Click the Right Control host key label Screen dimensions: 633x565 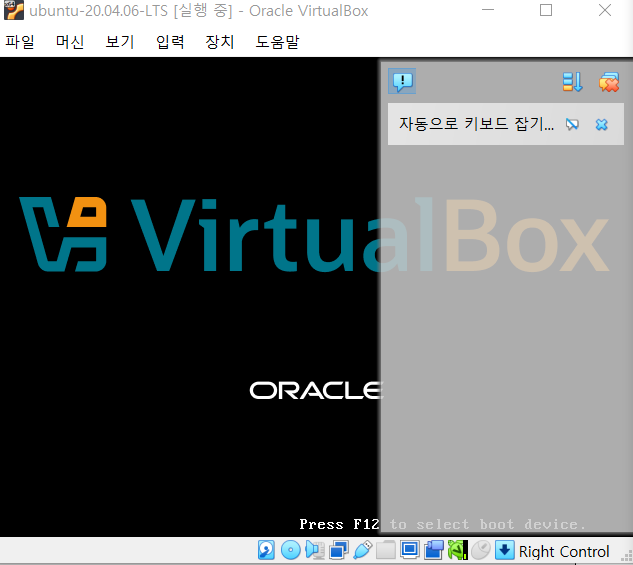coord(564,551)
